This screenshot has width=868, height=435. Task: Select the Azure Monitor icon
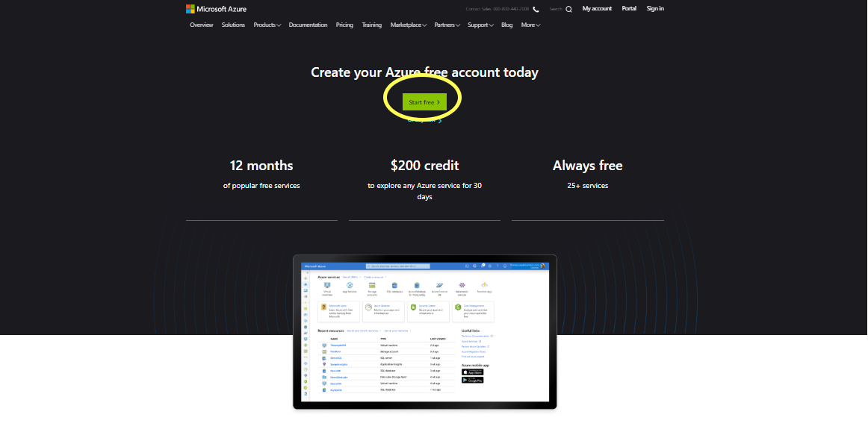[x=368, y=307]
